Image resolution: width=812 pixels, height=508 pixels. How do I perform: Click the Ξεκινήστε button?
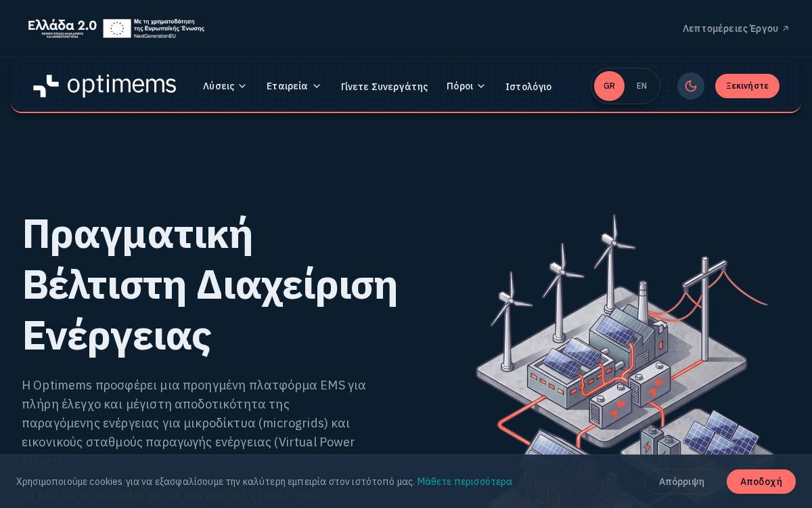coord(747,86)
